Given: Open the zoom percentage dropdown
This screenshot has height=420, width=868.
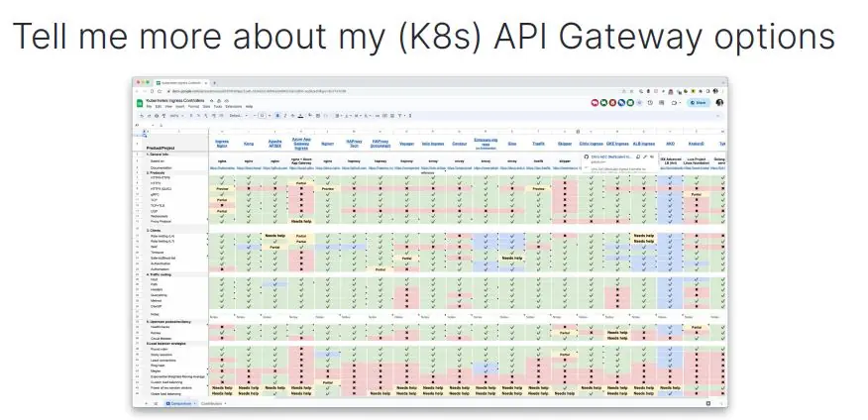Looking at the screenshot, I should click(176, 116).
